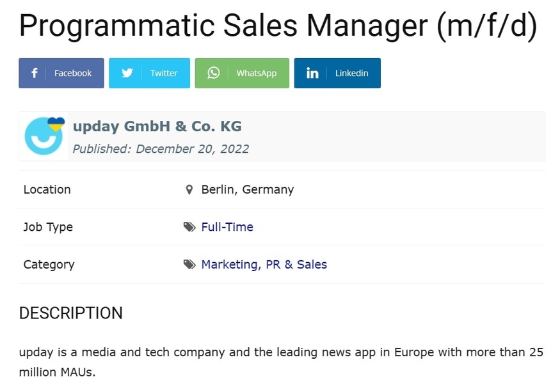This screenshot has height=392, width=560.
Task: Click the tag icon beside Full-Time
Action: click(189, 227)
